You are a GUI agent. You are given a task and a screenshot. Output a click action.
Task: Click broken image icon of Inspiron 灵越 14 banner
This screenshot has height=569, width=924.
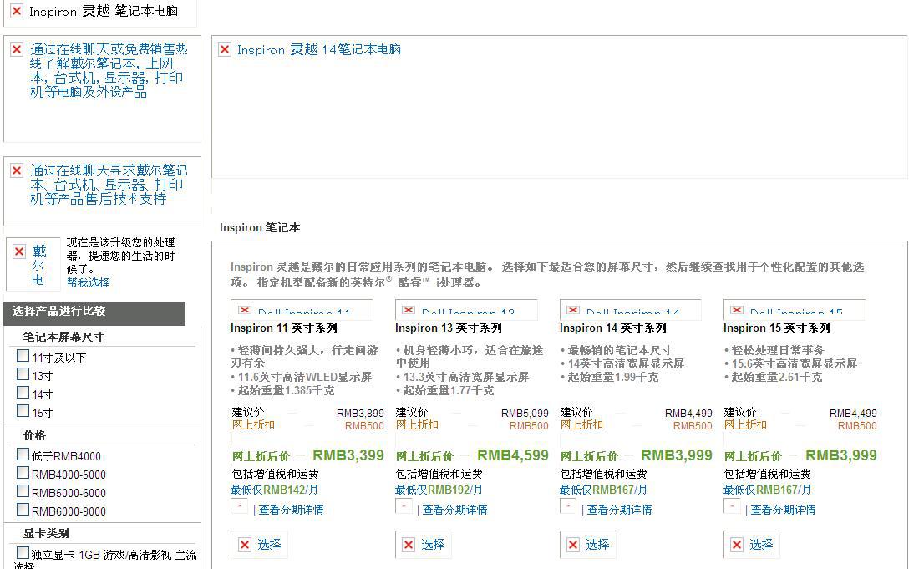225,49
